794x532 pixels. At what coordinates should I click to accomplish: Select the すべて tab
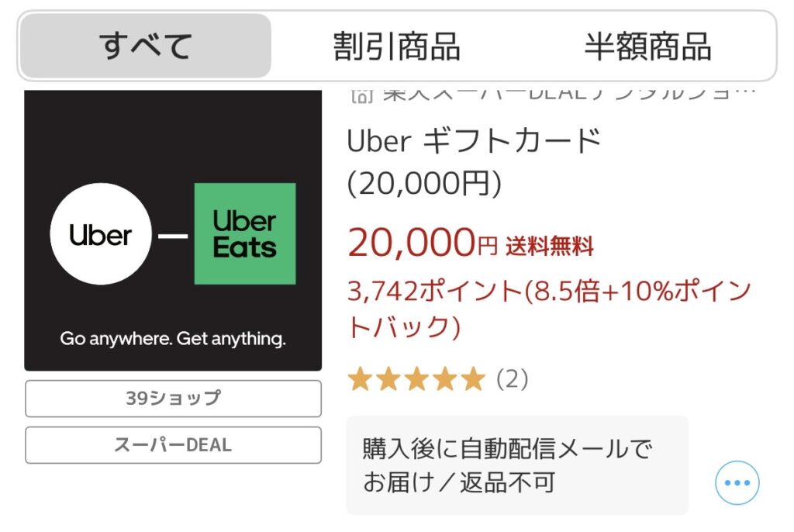point(146,47)
